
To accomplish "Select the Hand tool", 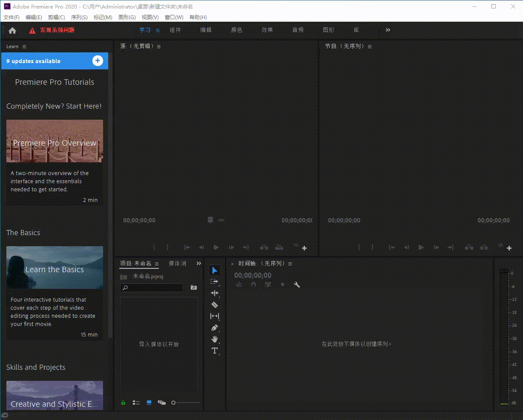I will click(x=215, y=339).
